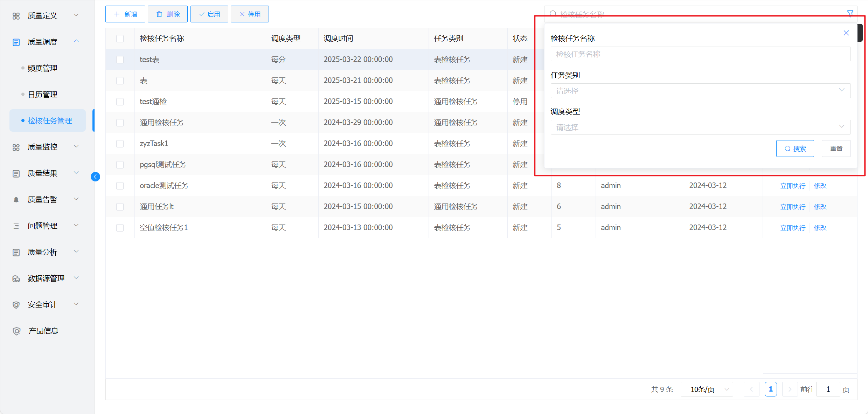The height and width of the screenshot is (414, 868).
Task: Click the 删除 trash button
Action: click(168, 14)
